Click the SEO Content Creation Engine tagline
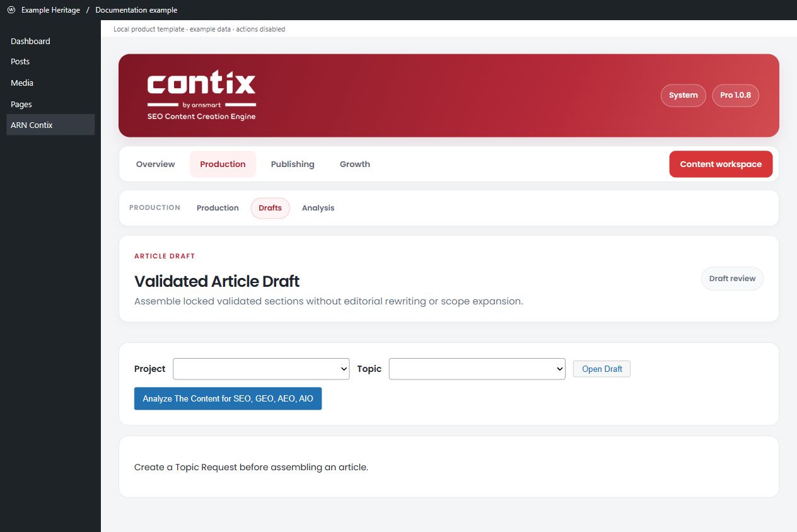The width and height of the screenshot is (797, 532). [201, 117]
